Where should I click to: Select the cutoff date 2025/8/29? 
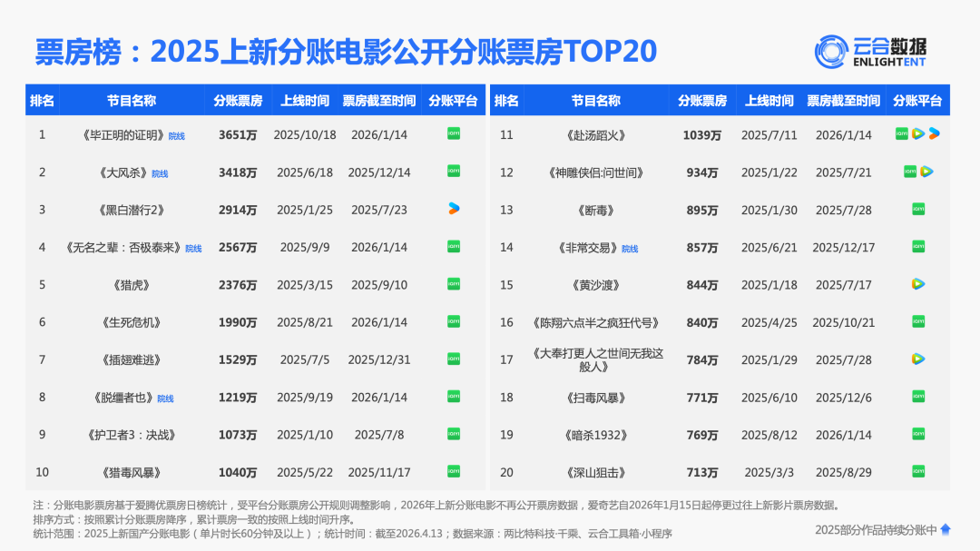coord(844,473)
